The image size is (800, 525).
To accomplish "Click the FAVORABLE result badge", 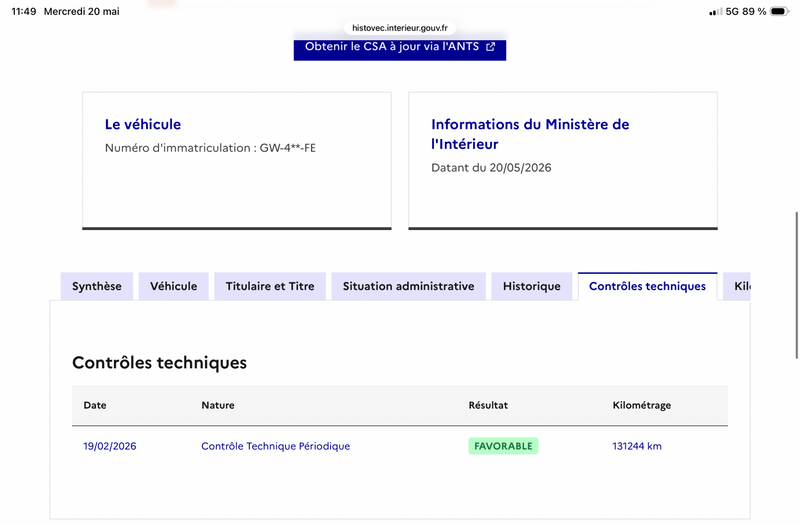I will pyautogui.click(x=503, y=446).
